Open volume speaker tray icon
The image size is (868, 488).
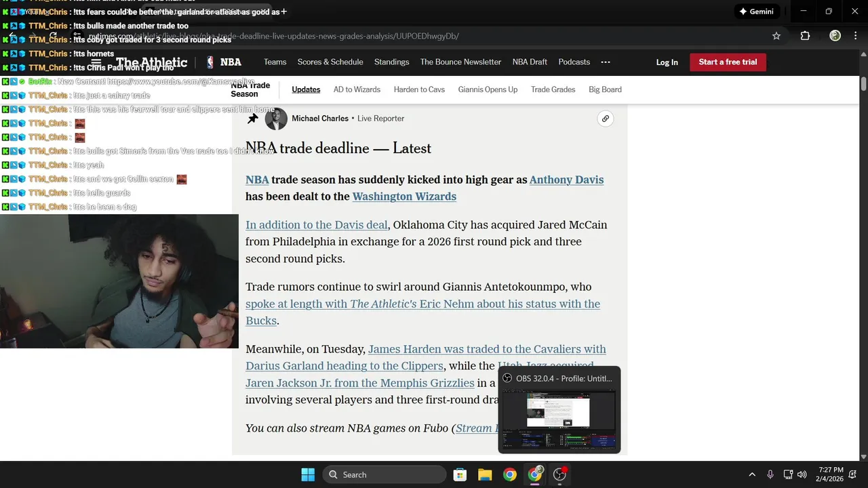(x=802, y=474)
